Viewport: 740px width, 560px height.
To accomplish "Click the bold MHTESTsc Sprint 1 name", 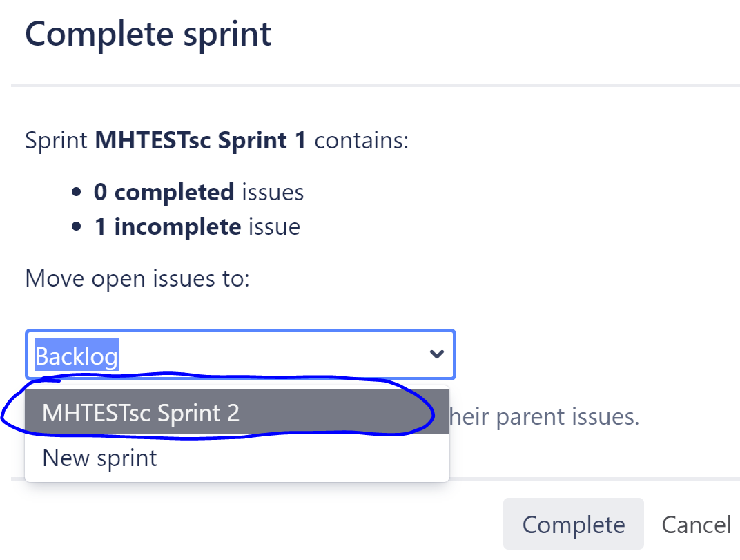I will pyautogui.click(x=199, y=140).
